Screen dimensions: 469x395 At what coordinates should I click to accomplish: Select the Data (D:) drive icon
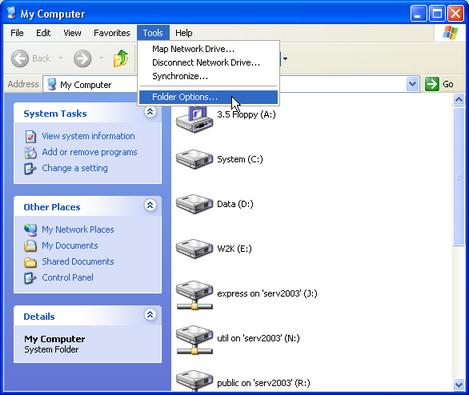tap(195, 204)
